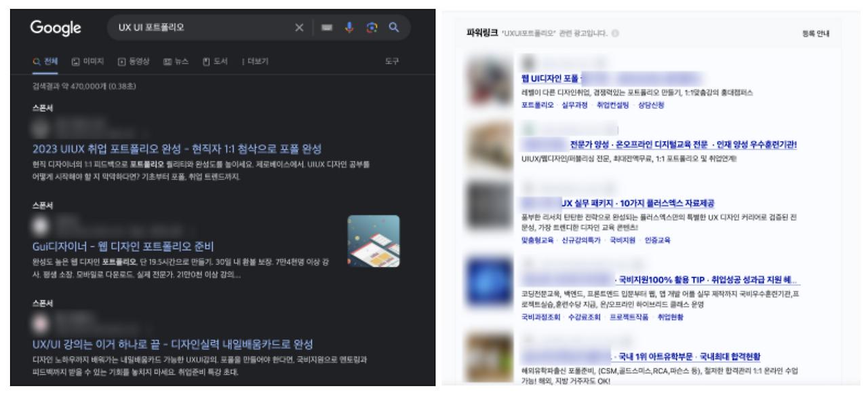Click the 국비과정조회 sublink
Viewport: 868px width, 393px height.
point(541,317)
